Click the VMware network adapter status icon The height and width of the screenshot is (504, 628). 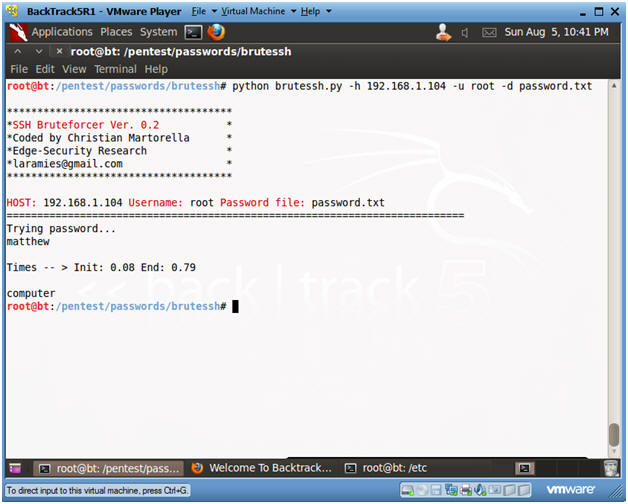(x=451, y=490)
